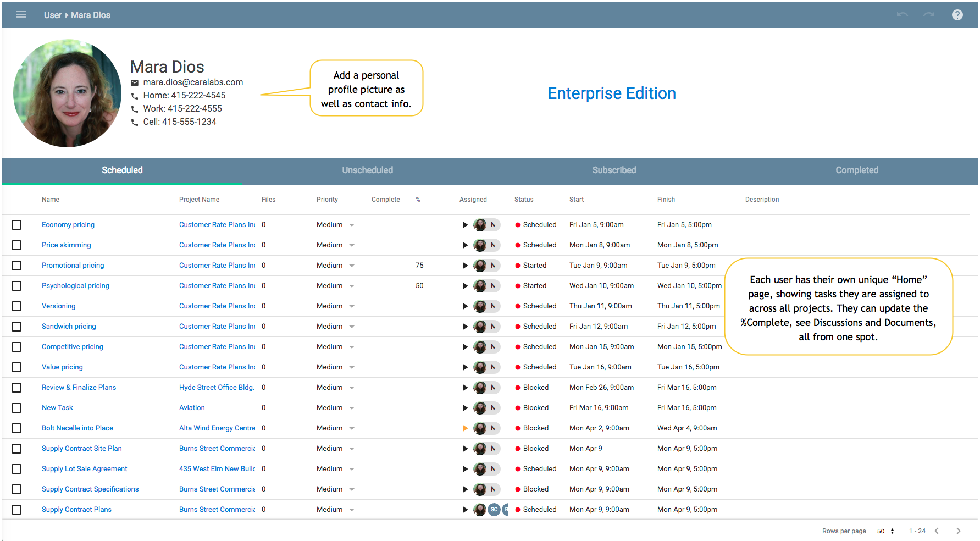Open the hamburger navigation menu
Image resolution: width=980 pixels, height=541 pixels.
click(x=21, y=15)
